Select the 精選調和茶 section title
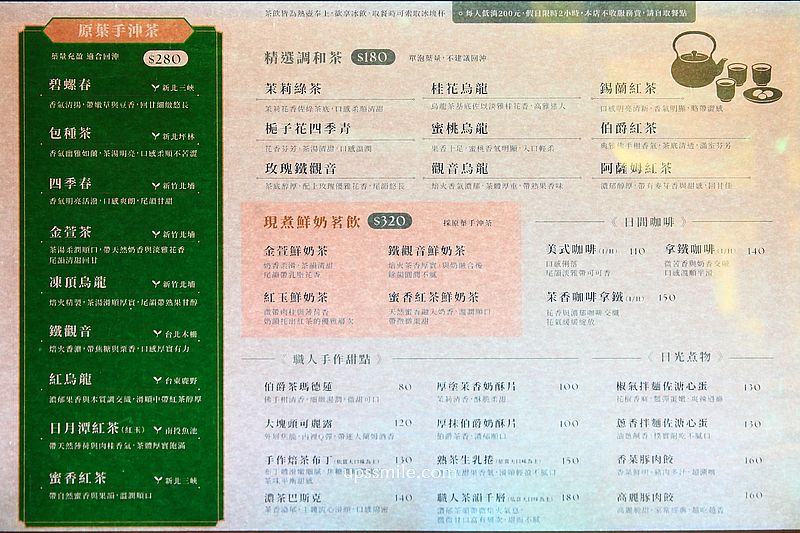Image resolution: width=800 pixels, height=533 pixels. pyautogui.click(x=307, y=57)
